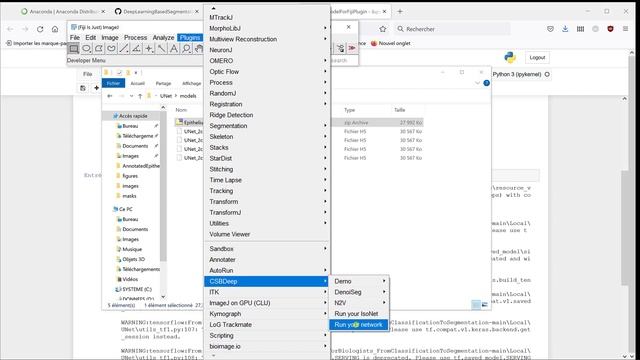The height and width of the screenshot is (360, 640).
Task: Switch Explorer to details view icon
Action: point(476,304)
